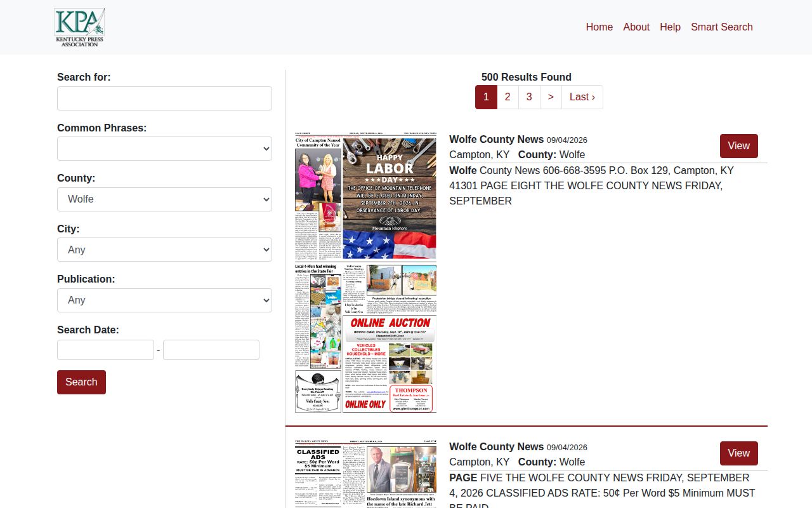The width and height of the screenshot is (812, 508).
Task: Open the Classified Ads page thumbnail
Action: tap(365, 474)
